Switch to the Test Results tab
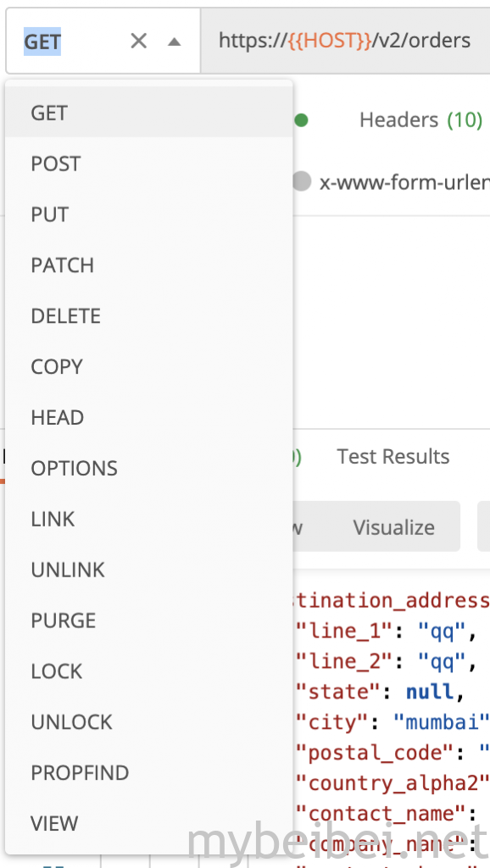490x868 pixels. 393,457
